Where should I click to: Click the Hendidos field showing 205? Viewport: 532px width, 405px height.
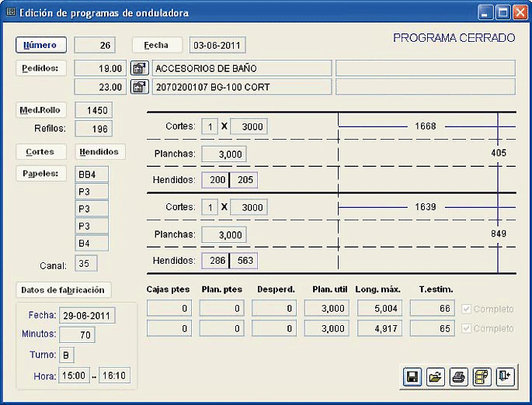pos(244,180)
